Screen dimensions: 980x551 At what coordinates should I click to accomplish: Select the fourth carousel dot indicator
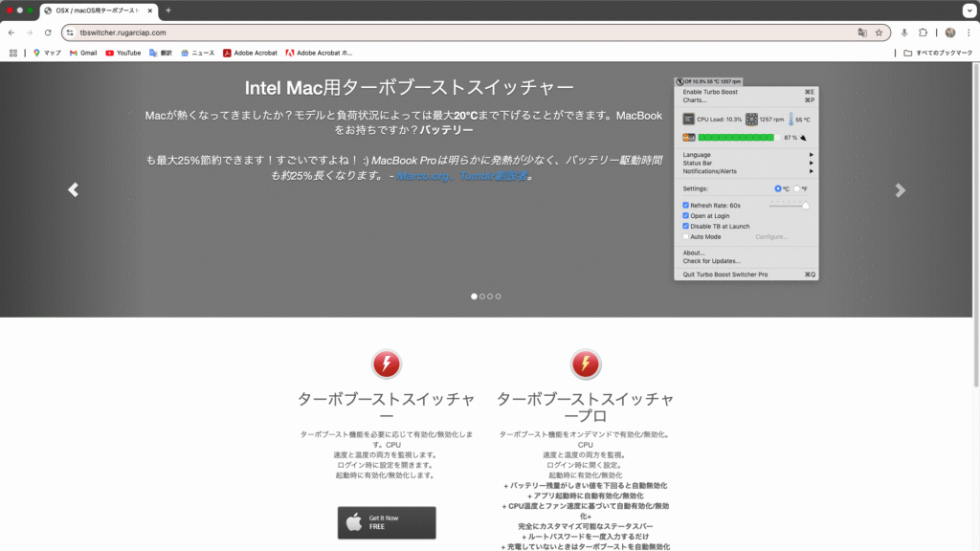coord(498,297)
